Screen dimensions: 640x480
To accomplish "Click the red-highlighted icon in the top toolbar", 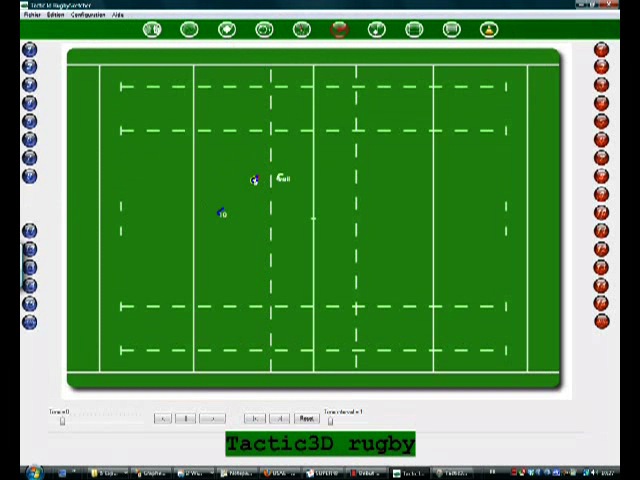I will (339, 29).
